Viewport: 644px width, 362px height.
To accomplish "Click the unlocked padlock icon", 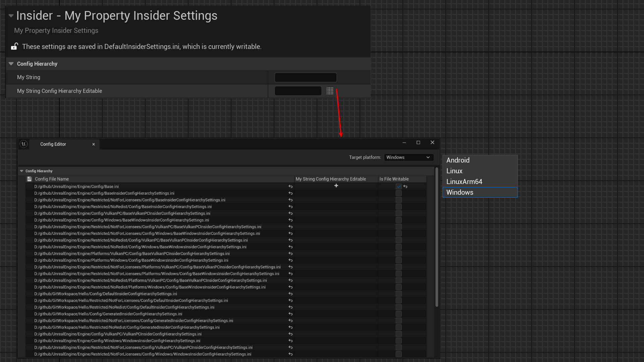I will pyautogui.click(x=14, y=47).
